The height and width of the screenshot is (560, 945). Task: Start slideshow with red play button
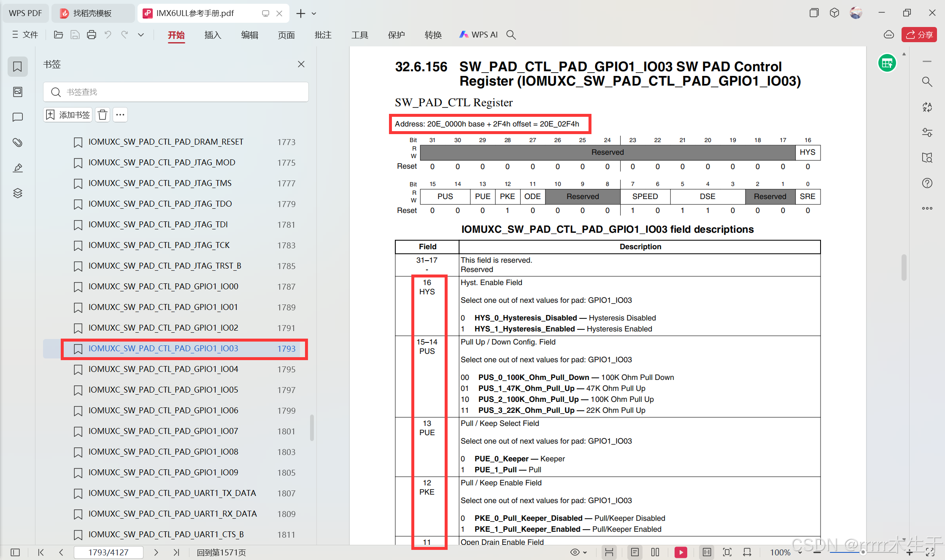point(680,552)
